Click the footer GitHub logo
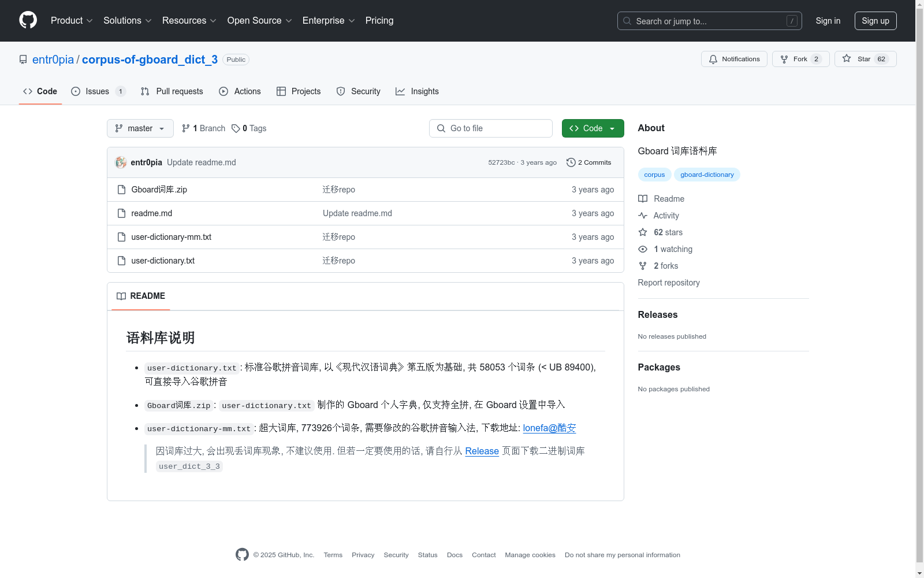924x578 pixels. pos(242,554)
